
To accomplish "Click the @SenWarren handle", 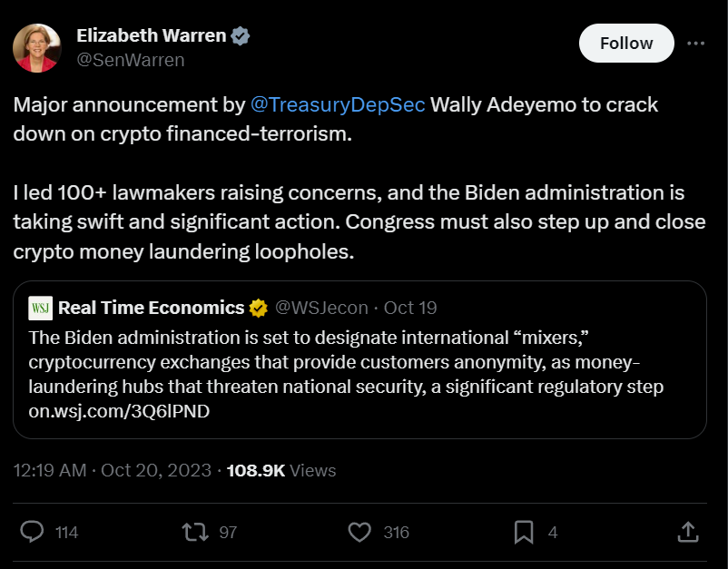I will coord(130,60).
